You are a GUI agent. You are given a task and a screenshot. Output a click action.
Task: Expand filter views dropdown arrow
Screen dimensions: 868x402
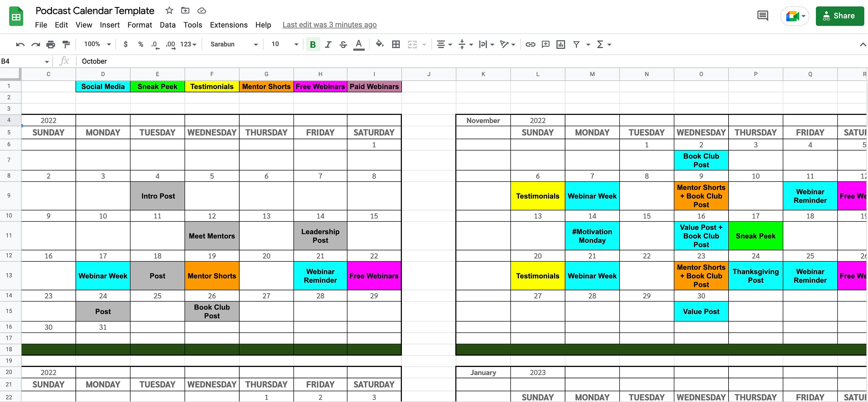(588, 45)
